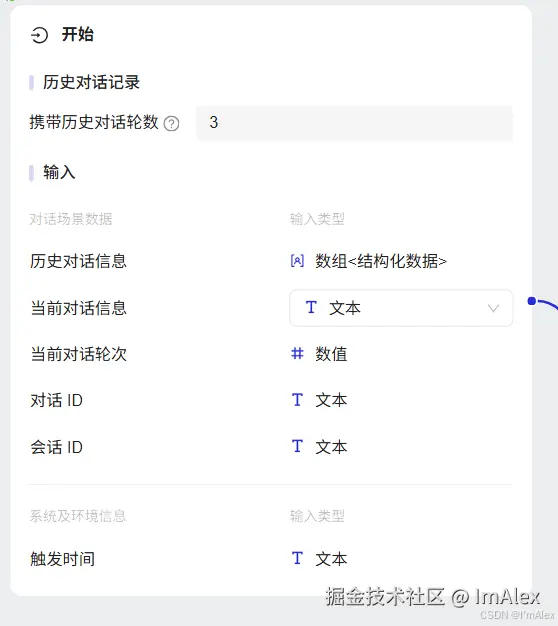Select the 当前对话轮次 variable label

point(79,354)
